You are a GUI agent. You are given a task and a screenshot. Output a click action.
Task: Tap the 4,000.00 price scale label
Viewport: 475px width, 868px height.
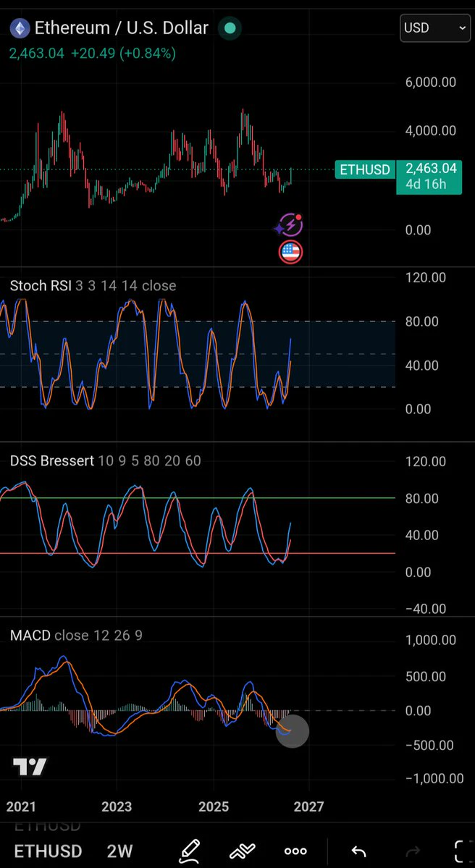tap(431, 130)
